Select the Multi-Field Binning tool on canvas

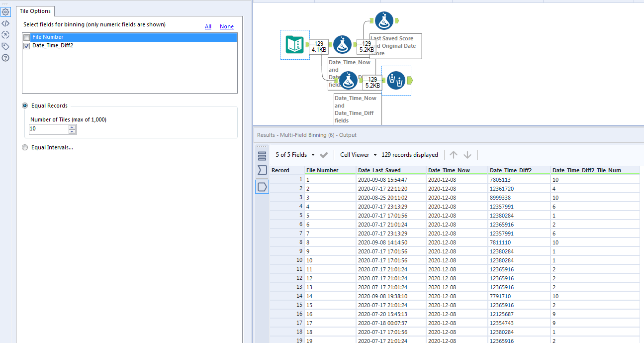(396, 80)
